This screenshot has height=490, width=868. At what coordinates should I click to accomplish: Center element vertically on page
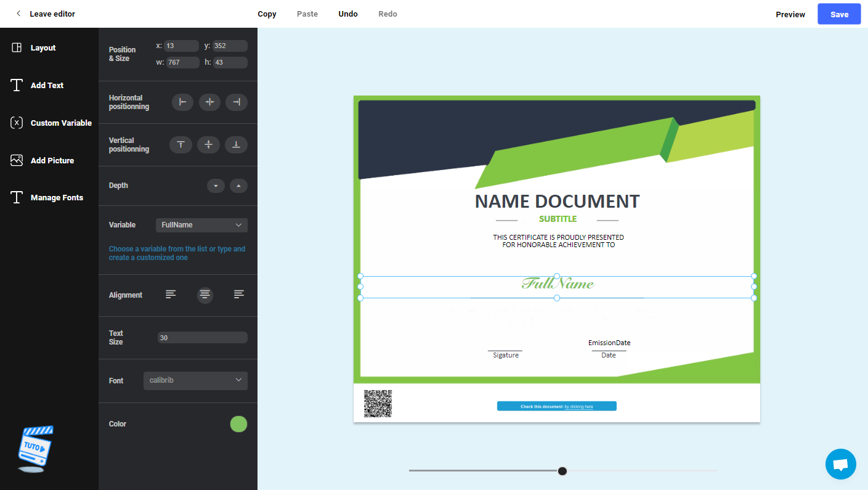pyautogui.click(x=209, y=145)
